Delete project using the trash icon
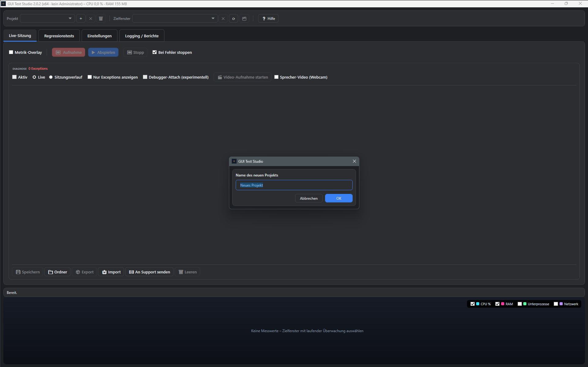Viewport: 588px width, 367px height. (101, 19)
